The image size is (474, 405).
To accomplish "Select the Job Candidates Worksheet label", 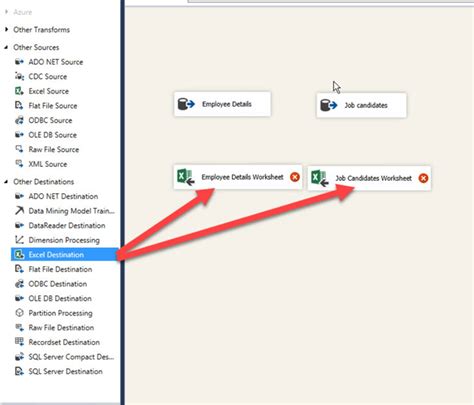I will 374,178.
